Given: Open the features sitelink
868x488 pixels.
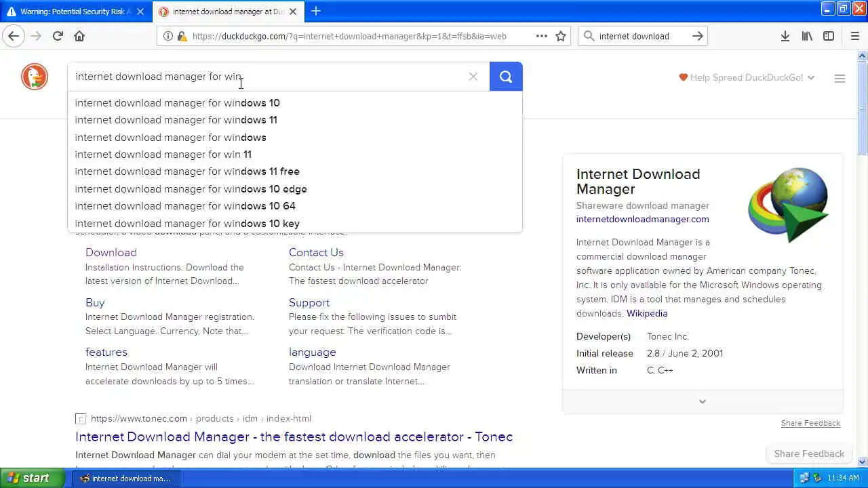Looking at the screenshot, I should (x=106, y=352).
